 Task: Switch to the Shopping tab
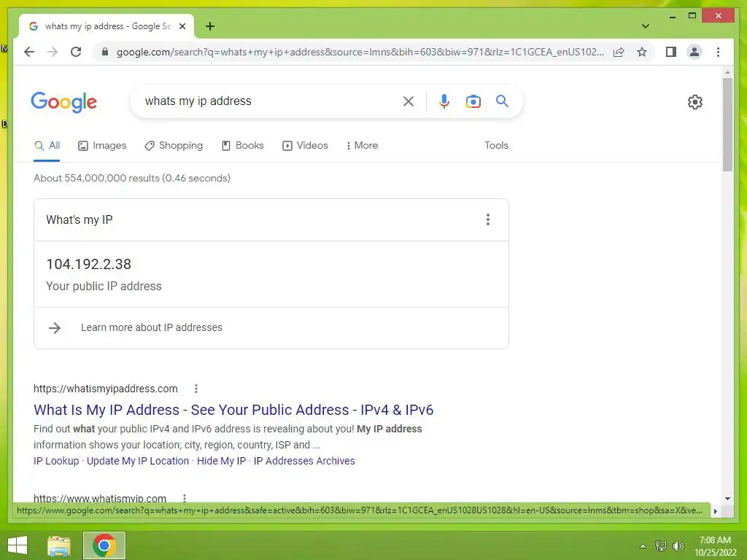174,146
